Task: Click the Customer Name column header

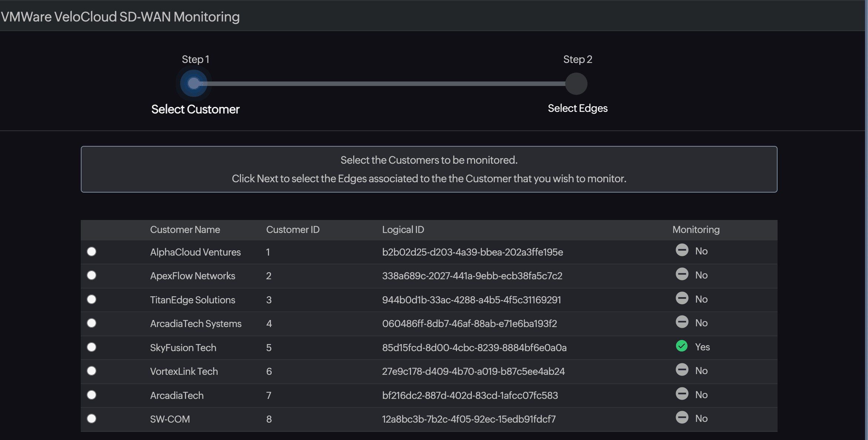Action: (185, 230)
